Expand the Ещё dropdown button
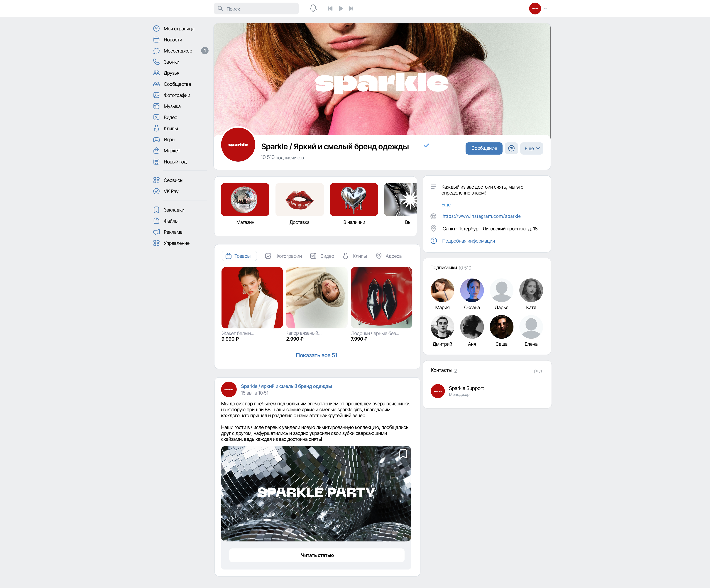The height and width of the screenshot is (588, 710). 532,148
